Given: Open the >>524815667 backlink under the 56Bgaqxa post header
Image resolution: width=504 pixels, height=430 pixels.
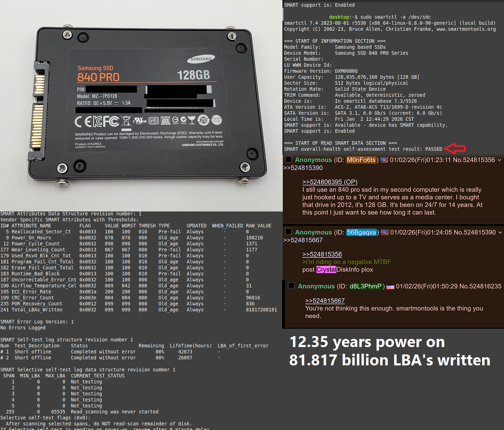Looking at the screenshot, I should tap(303, 240).
